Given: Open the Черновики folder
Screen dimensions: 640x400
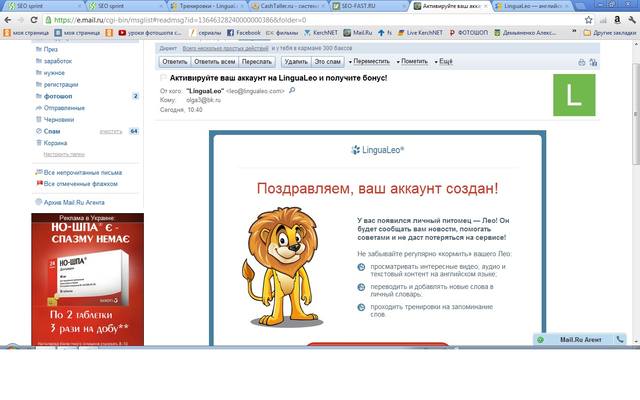Looking at the screenshot, I should click(59, 120).
